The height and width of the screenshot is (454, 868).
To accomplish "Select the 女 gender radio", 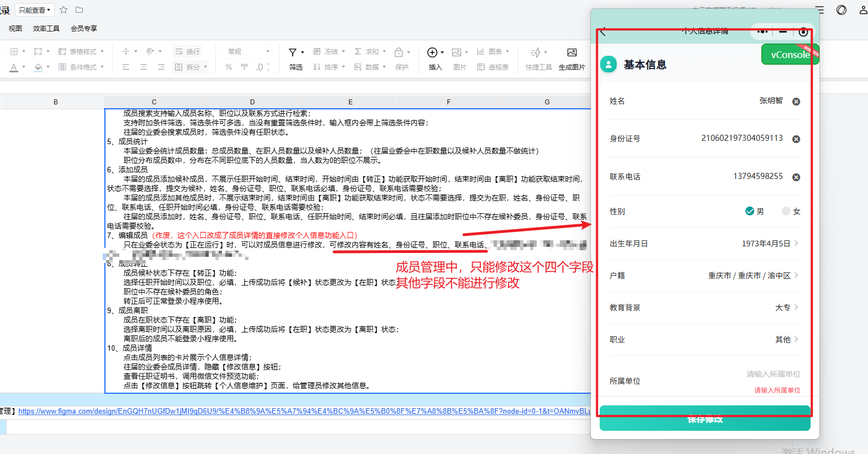I will click(x=786, y=211).
